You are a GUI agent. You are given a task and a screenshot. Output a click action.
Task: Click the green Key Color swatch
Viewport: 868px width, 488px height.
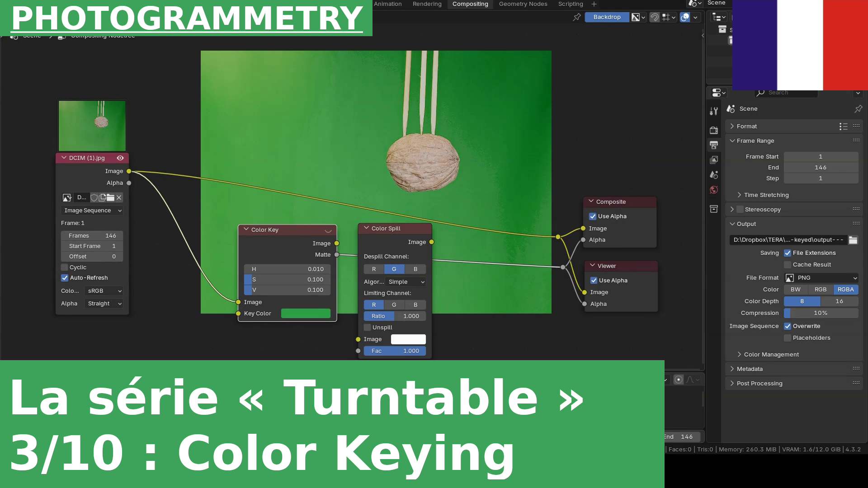(306, 314)
